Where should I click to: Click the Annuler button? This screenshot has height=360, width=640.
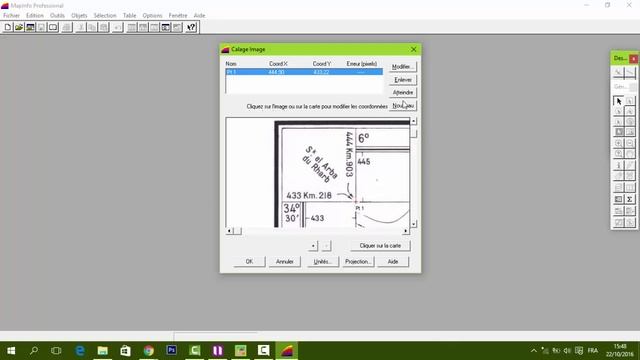tap(284, 262)
